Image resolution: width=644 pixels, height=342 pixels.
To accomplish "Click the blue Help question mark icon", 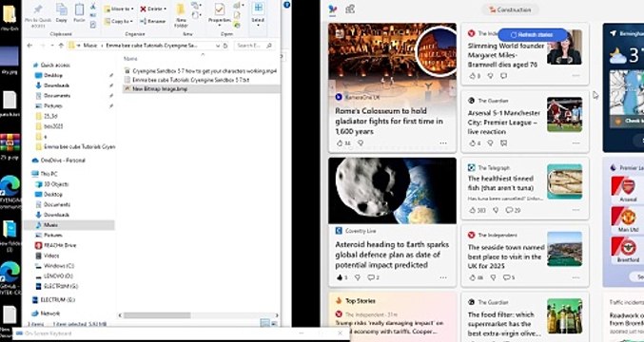I will click(x=286, y=5).
